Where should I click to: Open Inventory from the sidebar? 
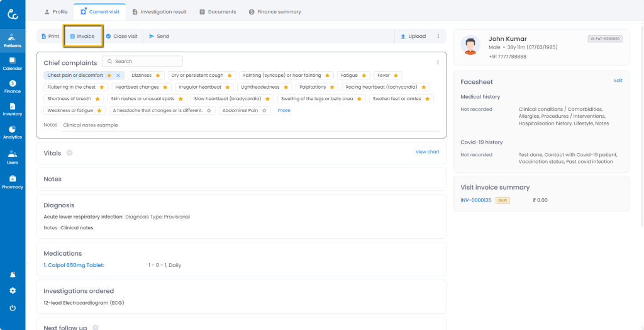[12, 109]
